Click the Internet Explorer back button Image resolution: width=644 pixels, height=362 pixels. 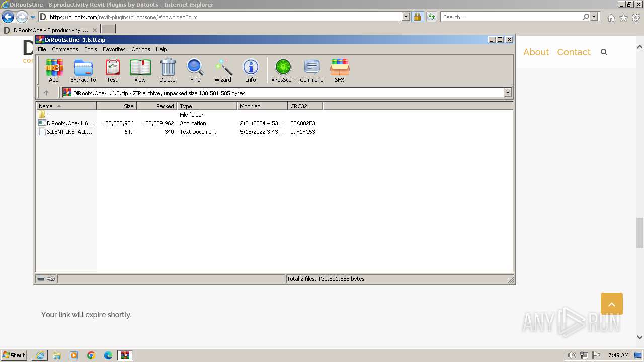[8, 17]
